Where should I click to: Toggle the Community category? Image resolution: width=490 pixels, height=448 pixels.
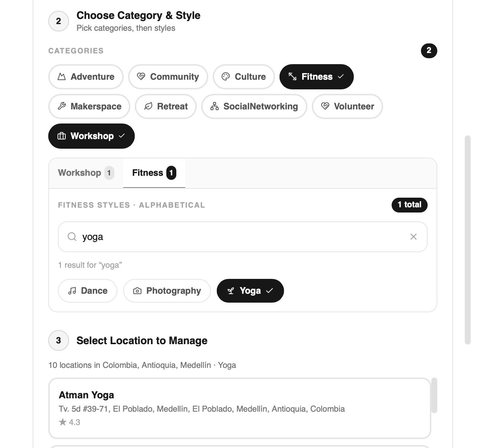(168, 77)
